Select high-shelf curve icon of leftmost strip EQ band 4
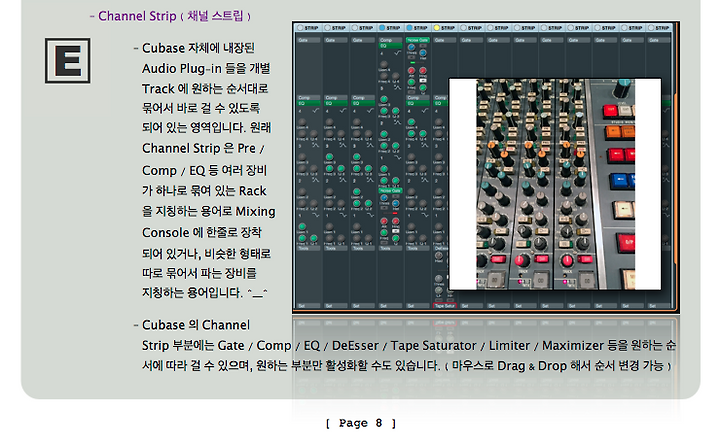This screenshot has height=444, width=720. [316, 111]
